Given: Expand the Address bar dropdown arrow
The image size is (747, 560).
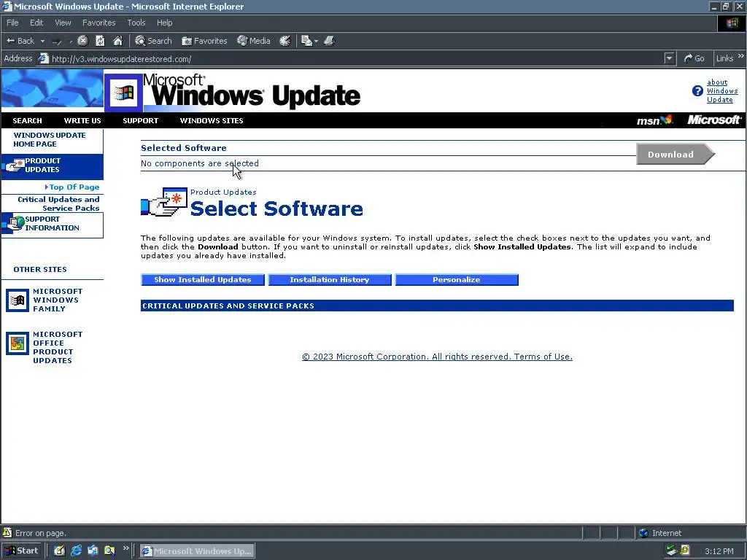Looking at the screenshot, I should click(670, 58).
